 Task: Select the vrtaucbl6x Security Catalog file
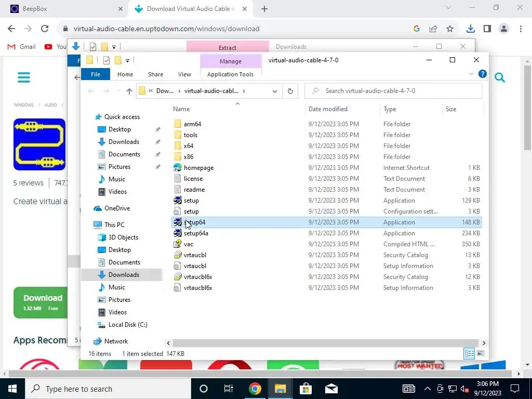click(198, 276)
